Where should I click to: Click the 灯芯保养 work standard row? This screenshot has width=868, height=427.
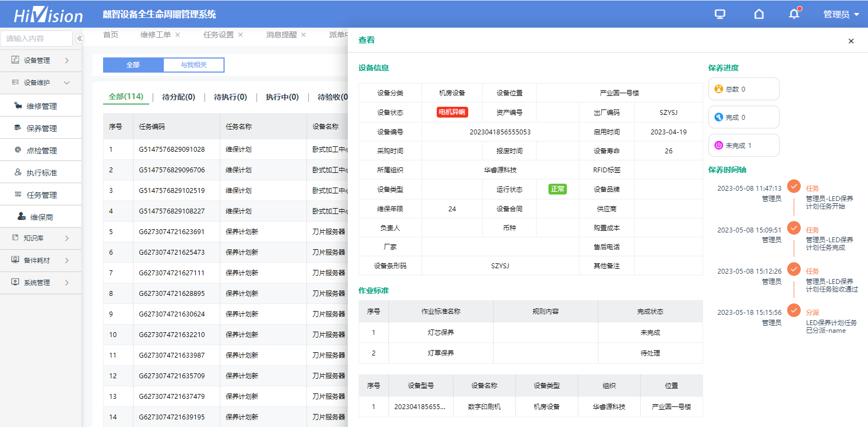(x=531, y=333)
